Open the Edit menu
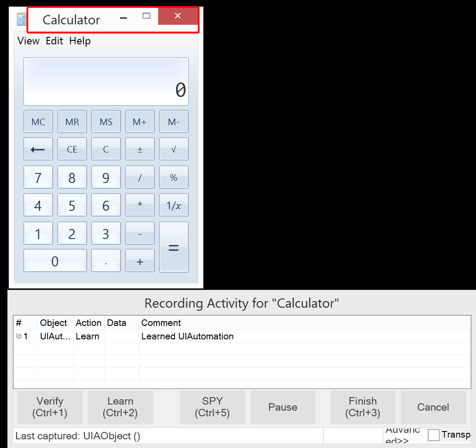The height and width of the screenshot is (448, 476). [x=54, y=41]
